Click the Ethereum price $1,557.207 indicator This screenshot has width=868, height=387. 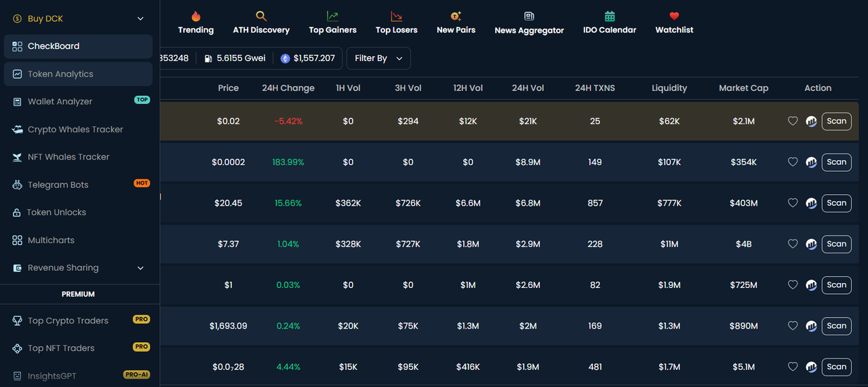[x=308, y=58]
